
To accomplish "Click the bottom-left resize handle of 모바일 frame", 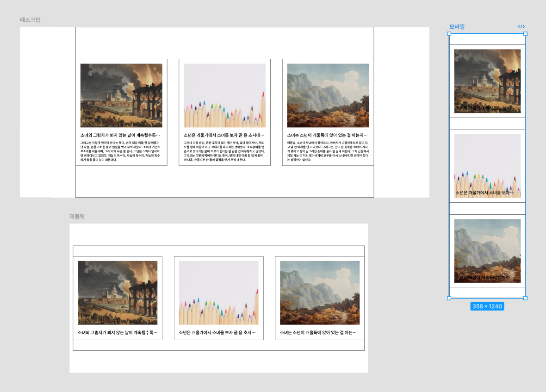I will pos(449,298).
